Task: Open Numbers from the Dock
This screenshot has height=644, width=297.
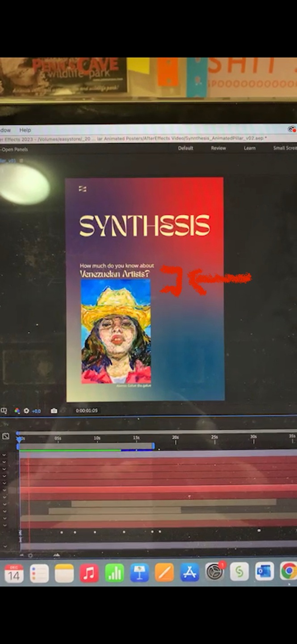Action: point(114,573)
